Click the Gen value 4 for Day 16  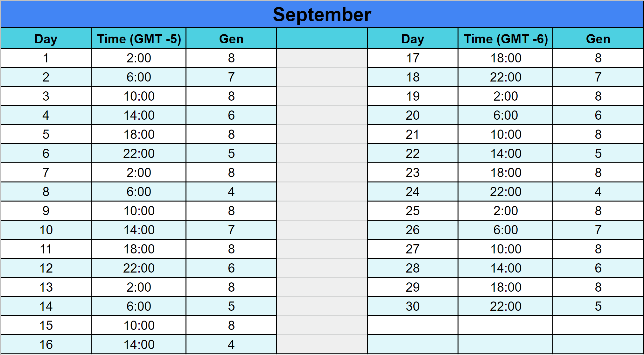231,344
